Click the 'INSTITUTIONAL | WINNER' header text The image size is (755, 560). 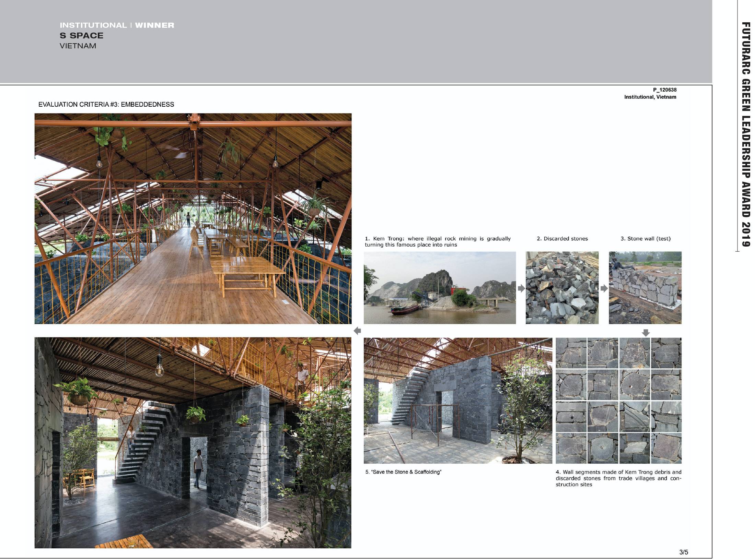click(x=117, y=25)
